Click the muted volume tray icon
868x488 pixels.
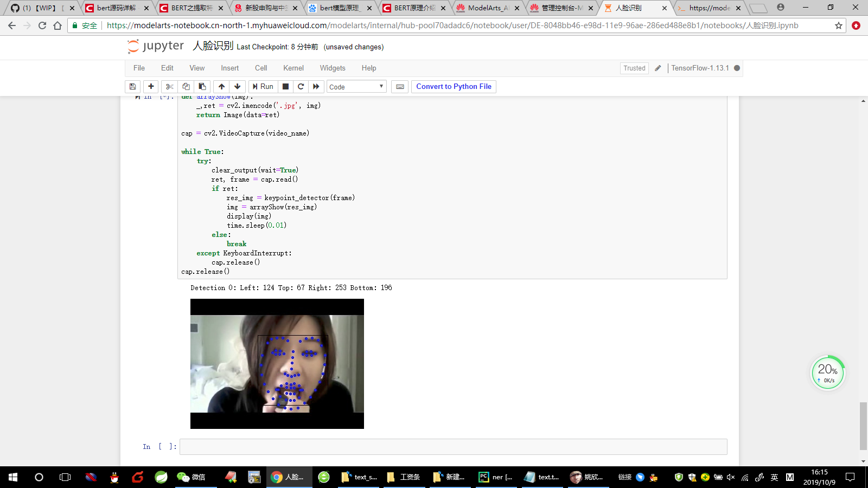click(731, 477)
